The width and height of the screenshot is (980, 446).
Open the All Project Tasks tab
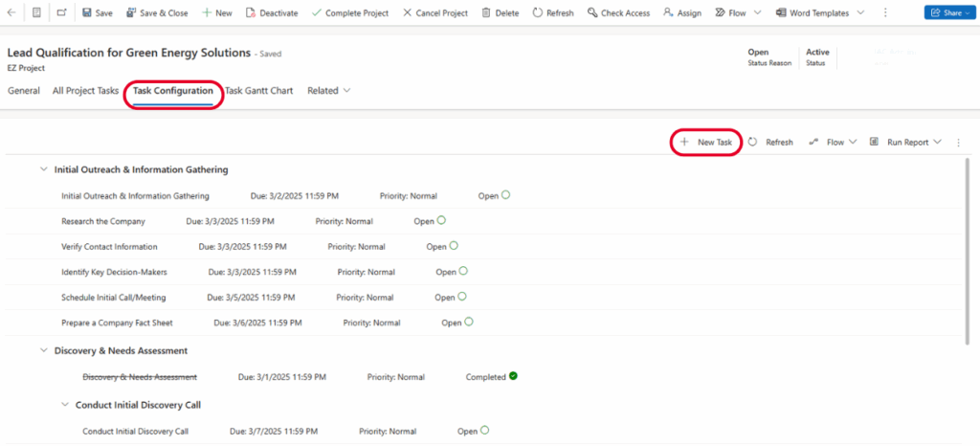[85, 91]
